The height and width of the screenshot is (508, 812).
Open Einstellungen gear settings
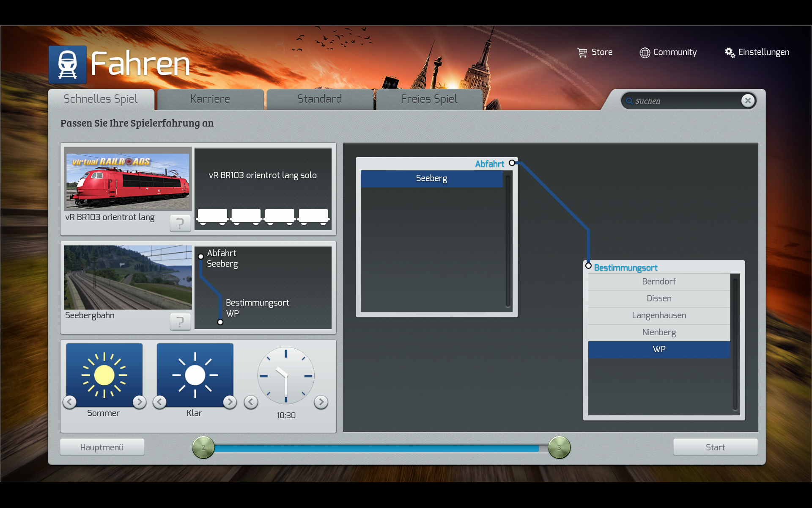pyautogui.click(x=730, y=52)
